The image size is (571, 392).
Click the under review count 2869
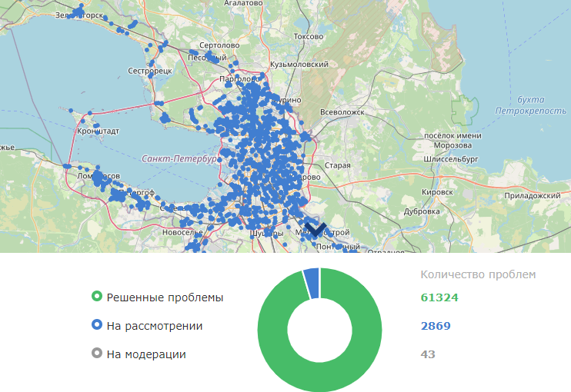436,326
